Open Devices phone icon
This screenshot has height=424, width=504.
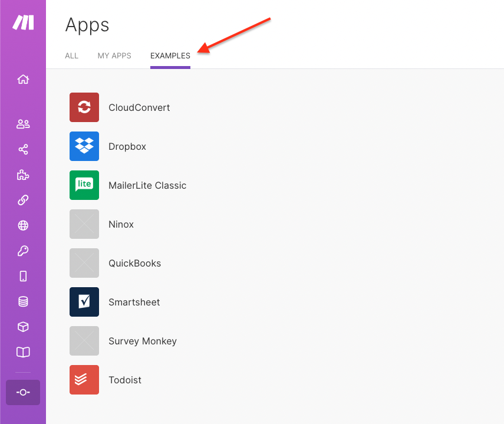click(23, 276)
